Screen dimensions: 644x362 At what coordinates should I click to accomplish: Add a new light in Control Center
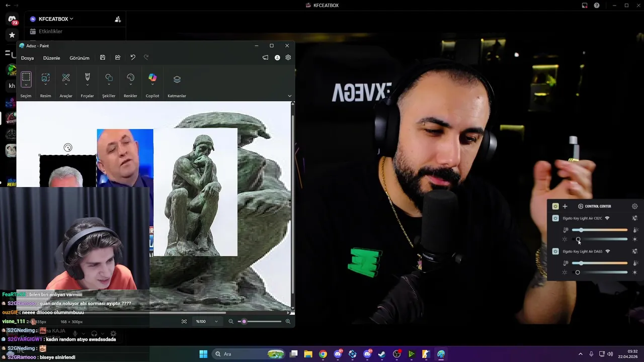click(565, 206)
